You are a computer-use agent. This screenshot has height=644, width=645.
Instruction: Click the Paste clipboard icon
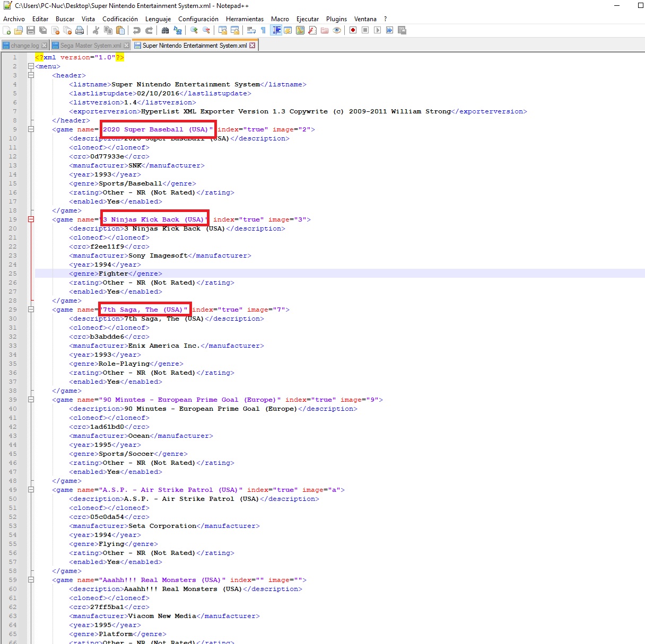pos(120,30)
